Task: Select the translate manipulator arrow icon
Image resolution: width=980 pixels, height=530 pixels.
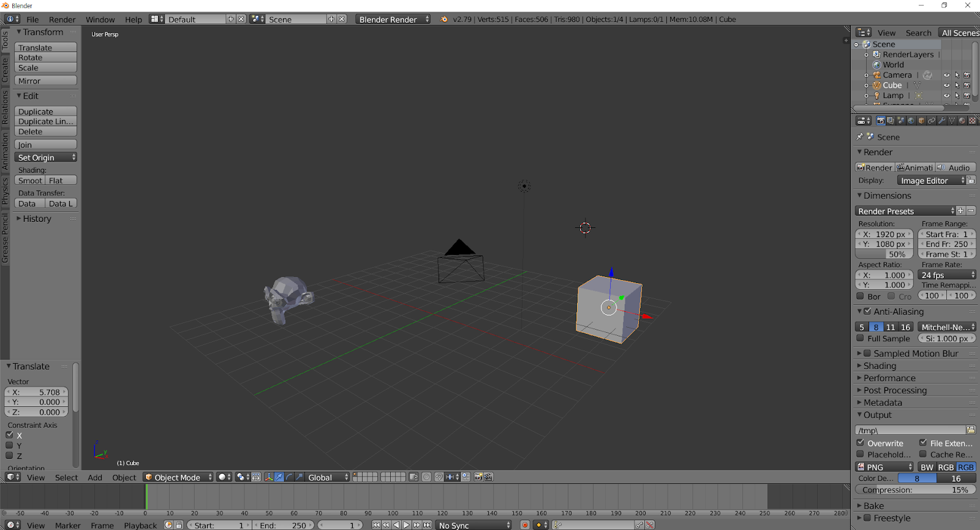Action: pos(279,477)
